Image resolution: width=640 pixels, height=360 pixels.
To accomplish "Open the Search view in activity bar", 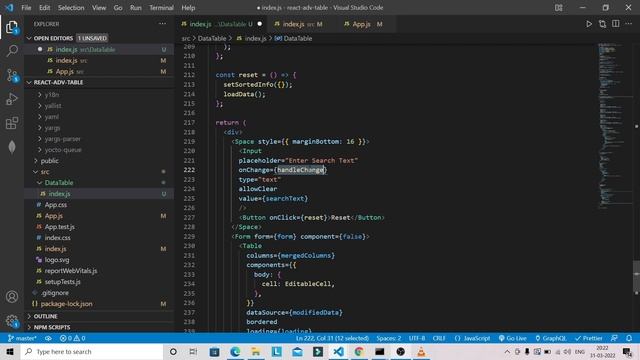I will point(12,51).
